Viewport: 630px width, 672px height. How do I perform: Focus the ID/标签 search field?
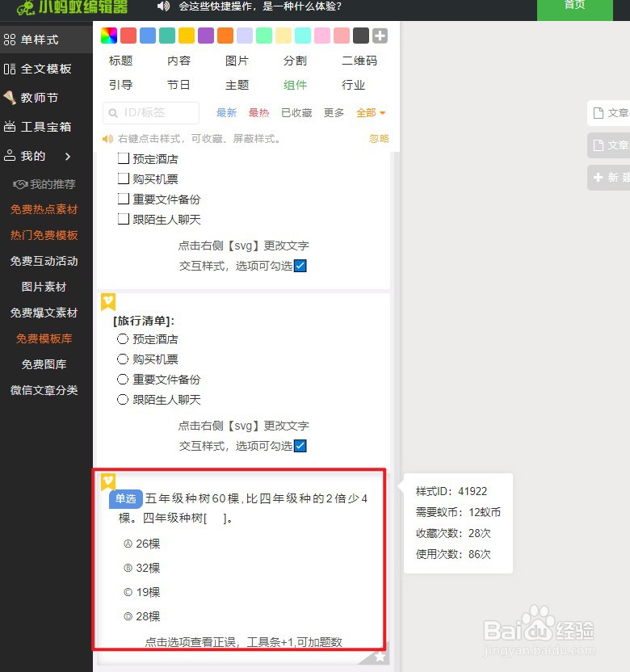click(151, 113)
